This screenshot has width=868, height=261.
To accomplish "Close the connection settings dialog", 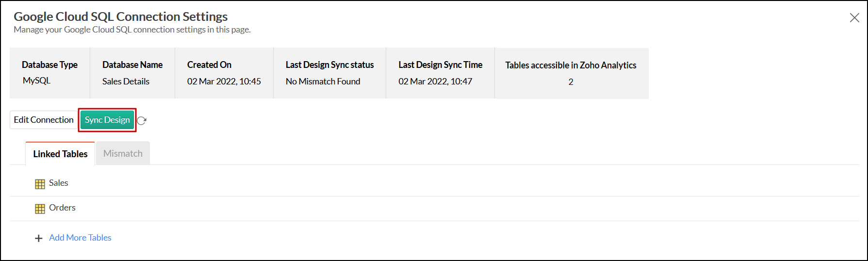I will pyautogui.click(x=854, y=18).
